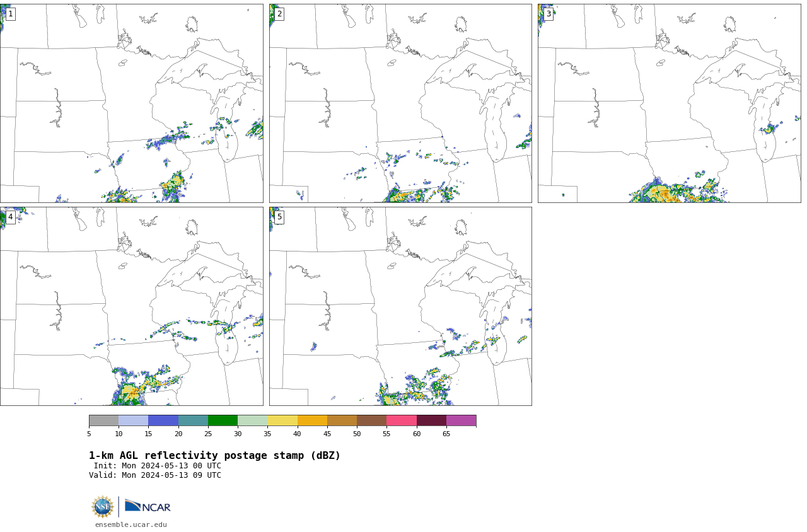Click the dark brown 50-55 dBZ swatch

pyautogui.click(x=371, y=420)
